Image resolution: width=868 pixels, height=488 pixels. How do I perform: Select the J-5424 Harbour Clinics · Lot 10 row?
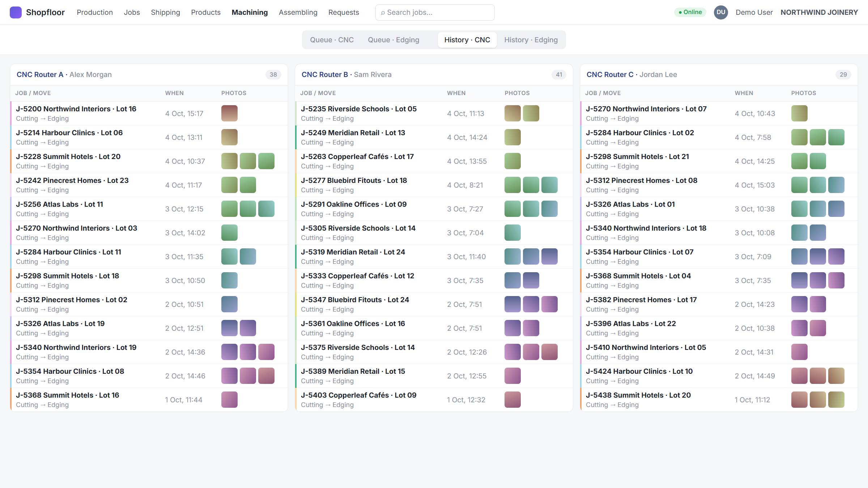click(x=719, y=376)
